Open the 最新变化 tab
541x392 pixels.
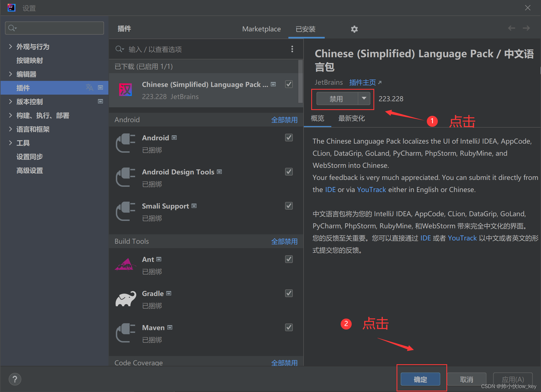(351, 119)
